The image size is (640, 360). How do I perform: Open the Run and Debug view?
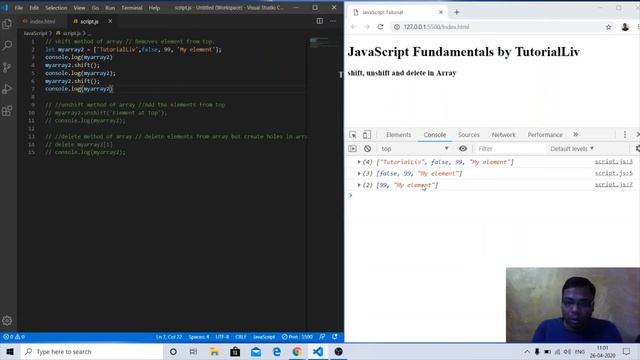point(7,89)
